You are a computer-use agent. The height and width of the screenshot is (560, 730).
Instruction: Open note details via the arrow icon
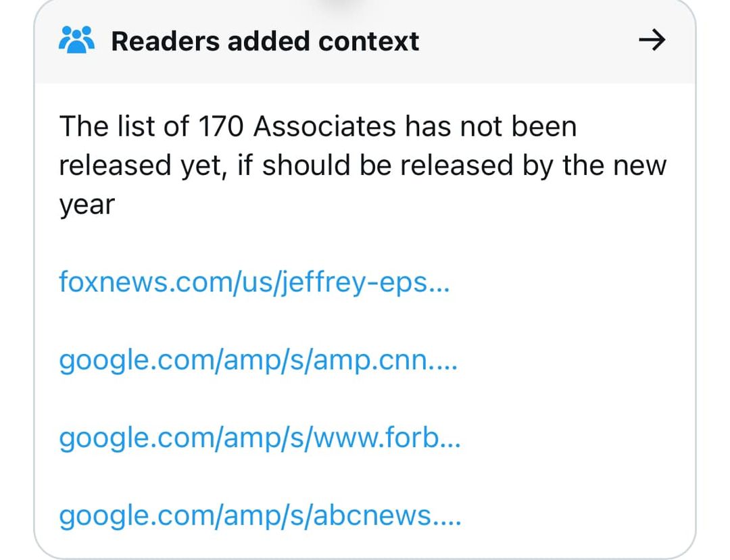pyautogui.click(x=652, y=40)
